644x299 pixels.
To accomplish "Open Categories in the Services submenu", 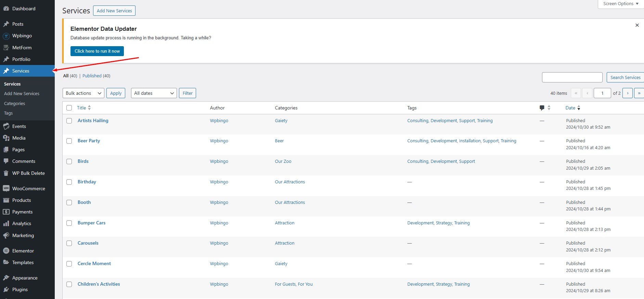I will tap(14, 103).
